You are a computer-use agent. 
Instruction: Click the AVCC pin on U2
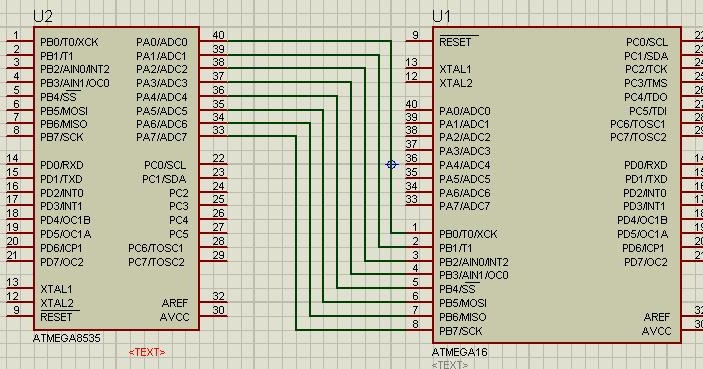175,317
